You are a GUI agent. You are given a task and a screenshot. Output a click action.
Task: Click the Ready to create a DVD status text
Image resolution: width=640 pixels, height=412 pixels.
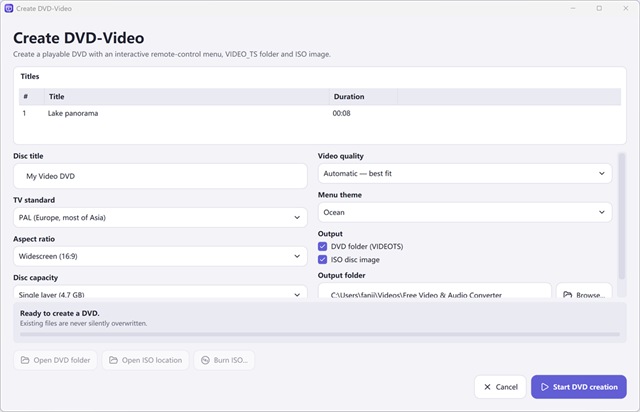pos(60,313)
